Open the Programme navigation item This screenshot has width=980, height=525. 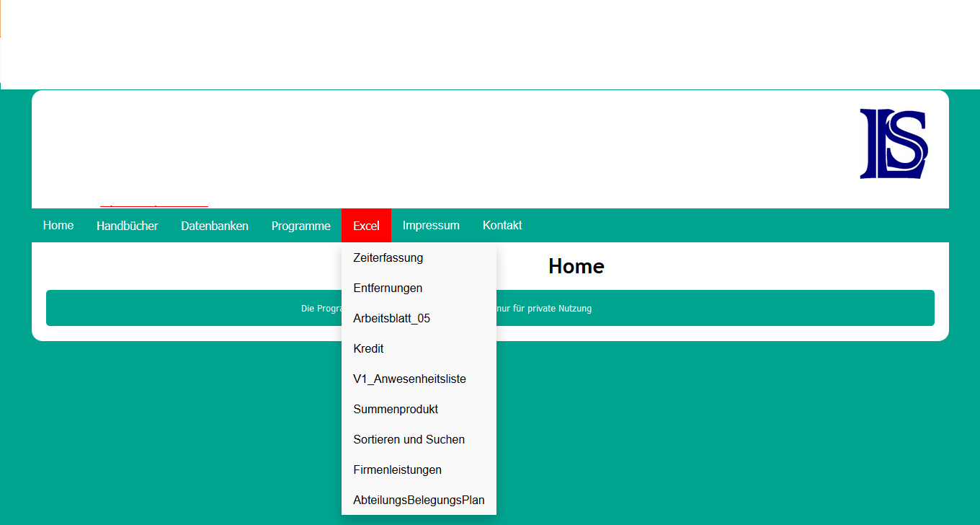click(301, 225)
